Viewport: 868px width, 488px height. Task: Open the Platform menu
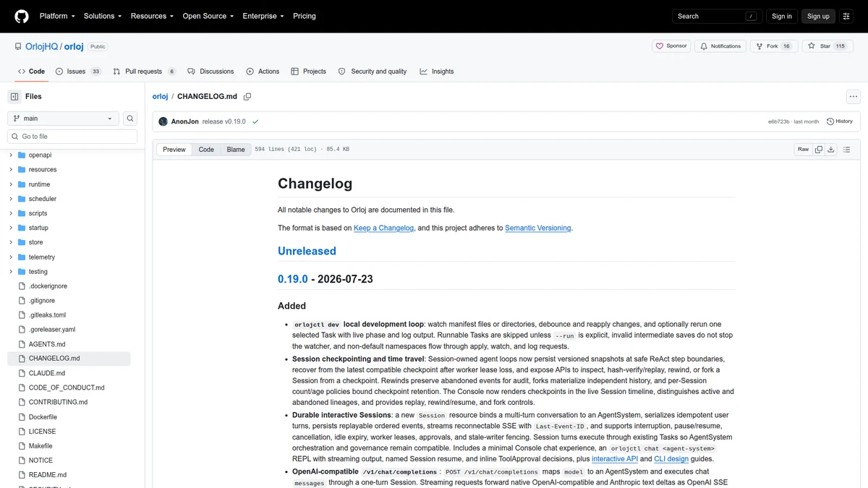[56, 16]
